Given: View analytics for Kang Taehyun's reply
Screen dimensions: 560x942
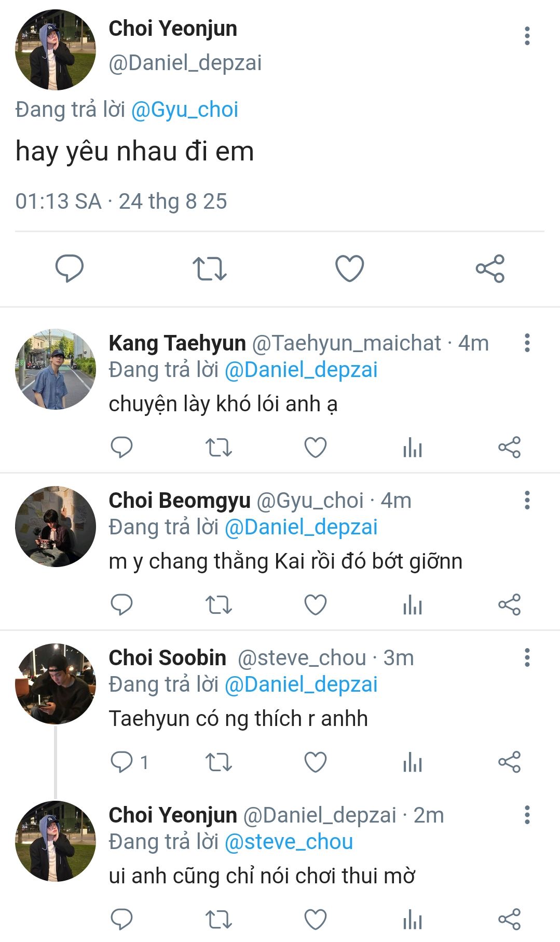Looking at the screenshot, I should [413, 448].
